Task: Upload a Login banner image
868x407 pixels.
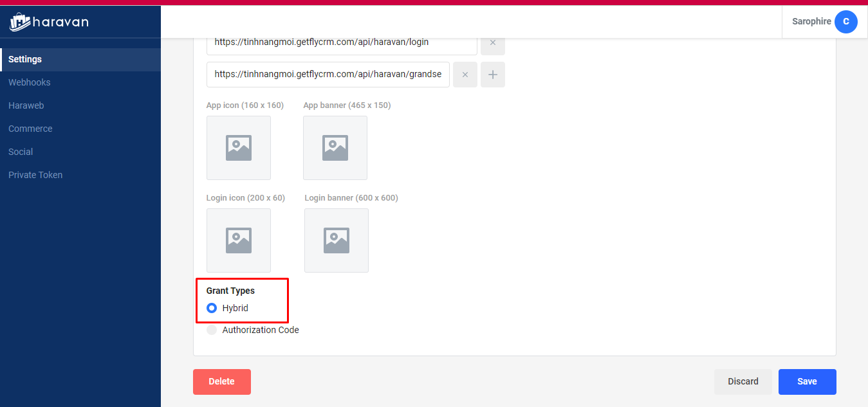Action: coord(337,240)
